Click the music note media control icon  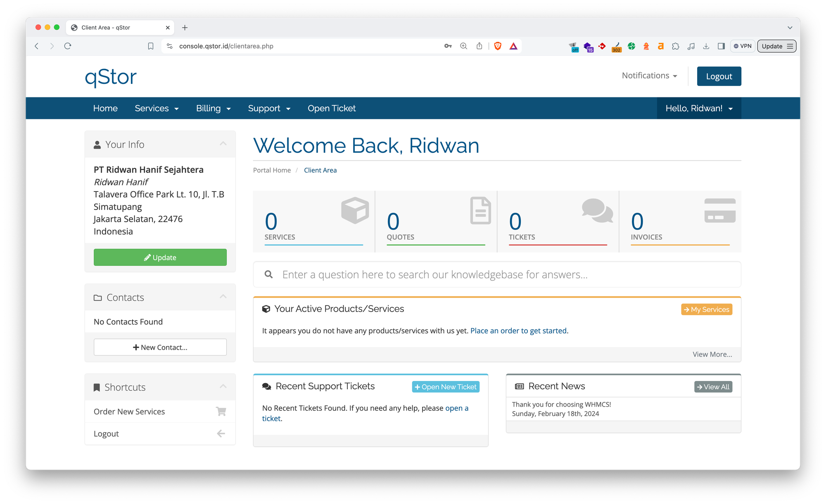(691, 46)
